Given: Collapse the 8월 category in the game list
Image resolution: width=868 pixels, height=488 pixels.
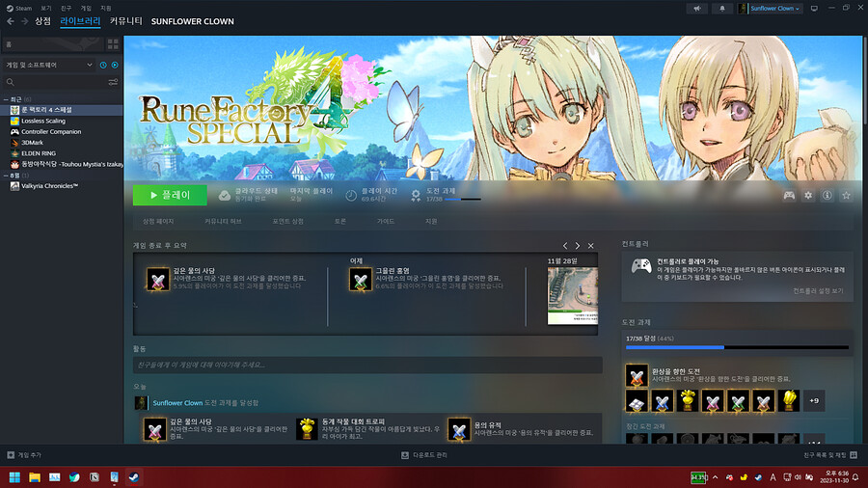Looking at the screenshot, I should coord(5,176).
